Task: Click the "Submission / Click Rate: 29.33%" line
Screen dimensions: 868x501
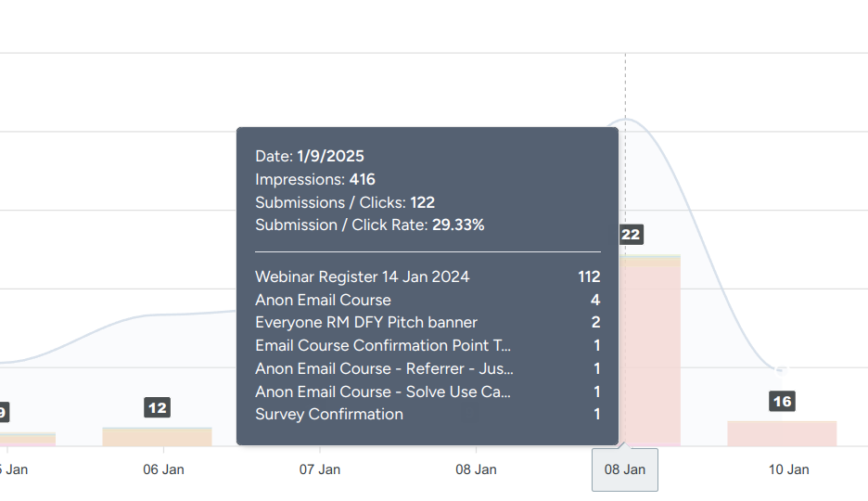Action: pyautogui.click(x=370, y=225)
